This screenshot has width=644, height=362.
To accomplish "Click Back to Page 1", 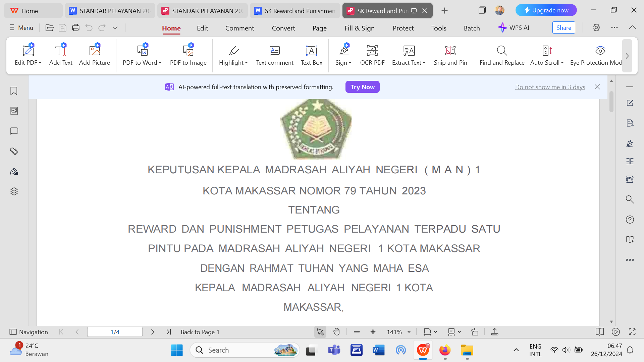I will pyautogui.click(x=200, y=332).
